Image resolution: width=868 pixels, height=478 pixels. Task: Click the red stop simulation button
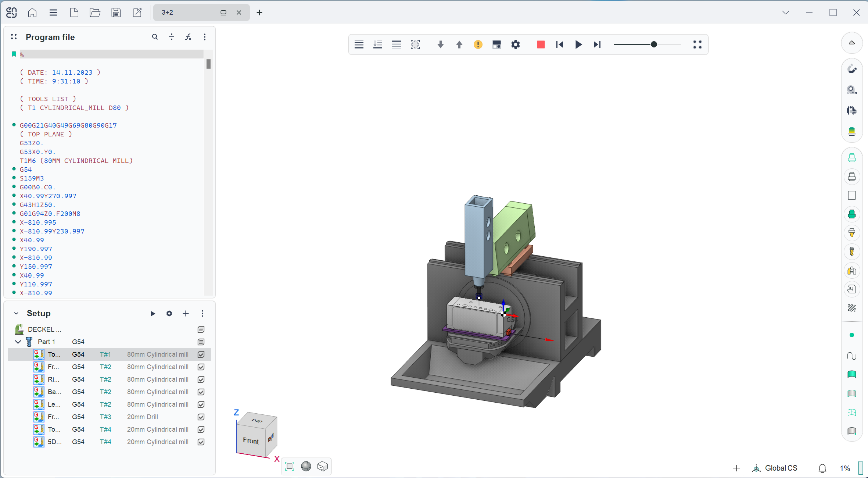pos(541,44)
